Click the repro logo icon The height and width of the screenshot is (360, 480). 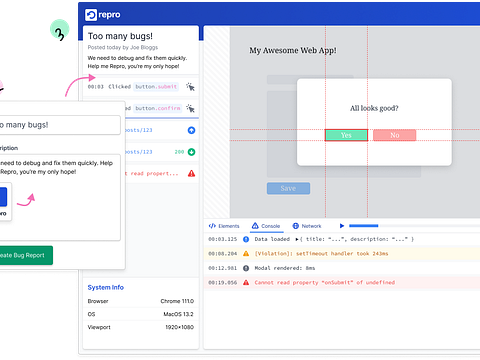[x=91, y=15]
